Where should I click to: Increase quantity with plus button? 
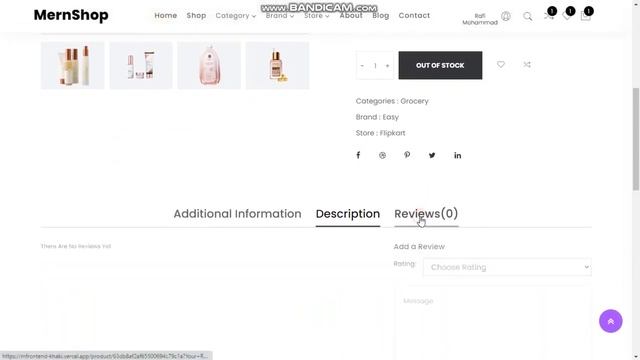387,66
